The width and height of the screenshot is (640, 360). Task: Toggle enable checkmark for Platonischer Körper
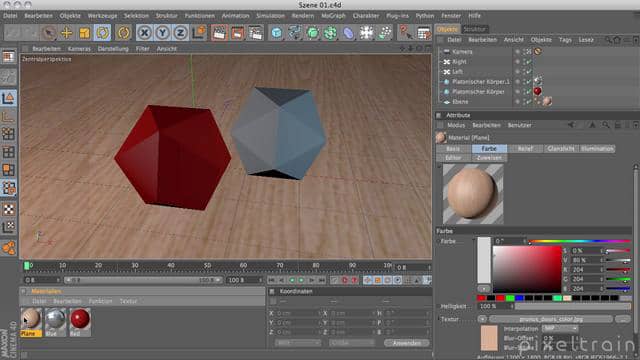coord(529,92)
